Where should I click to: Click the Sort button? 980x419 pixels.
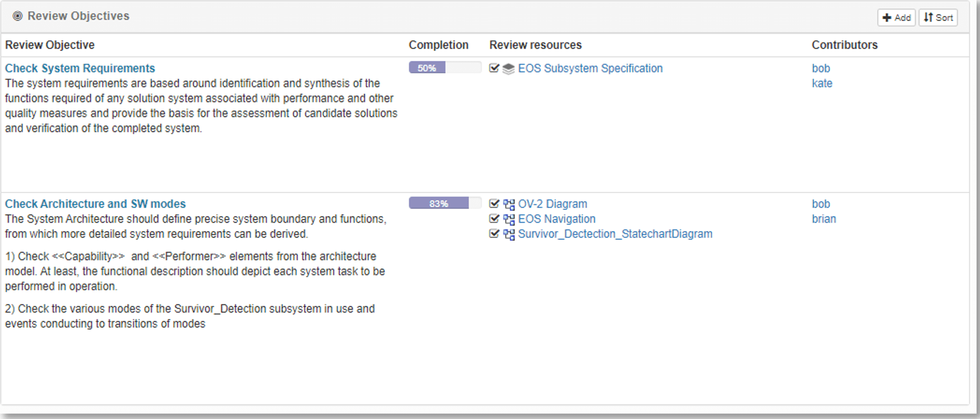click(x=938, y=18)
